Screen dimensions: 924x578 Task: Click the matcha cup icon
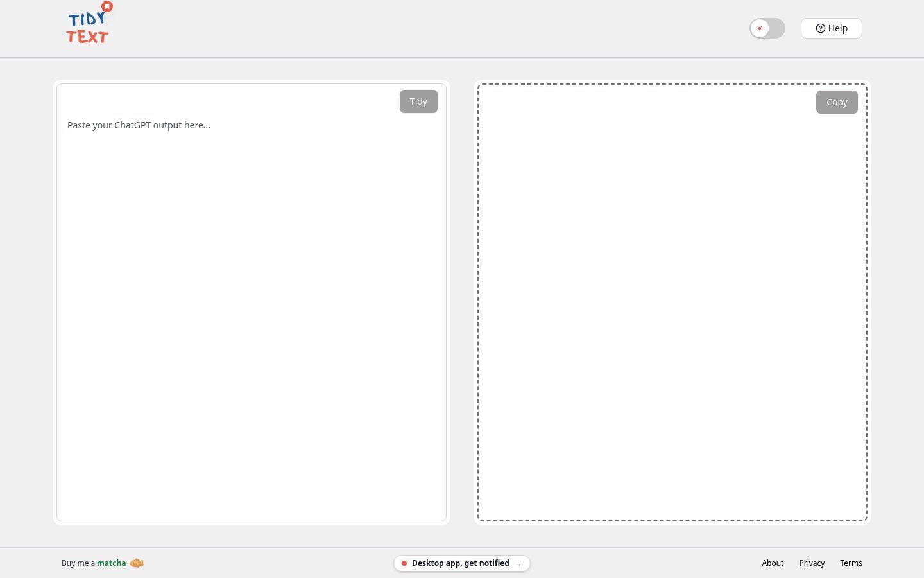pos(137,563)
